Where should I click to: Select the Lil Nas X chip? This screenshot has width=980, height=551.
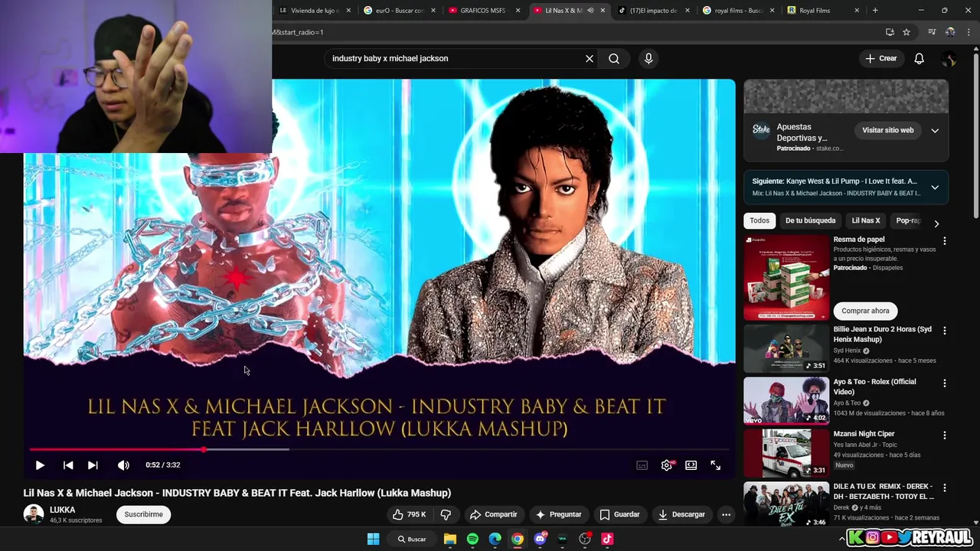[866, 220]
